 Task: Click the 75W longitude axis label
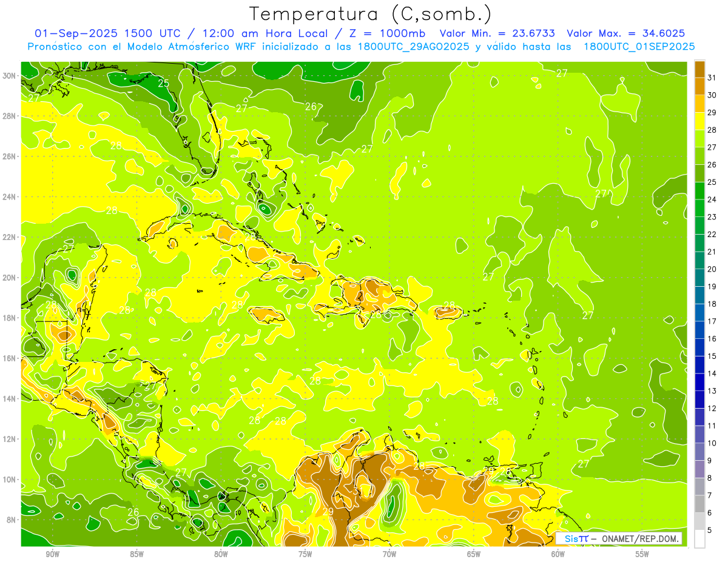[x=305, y=554]
